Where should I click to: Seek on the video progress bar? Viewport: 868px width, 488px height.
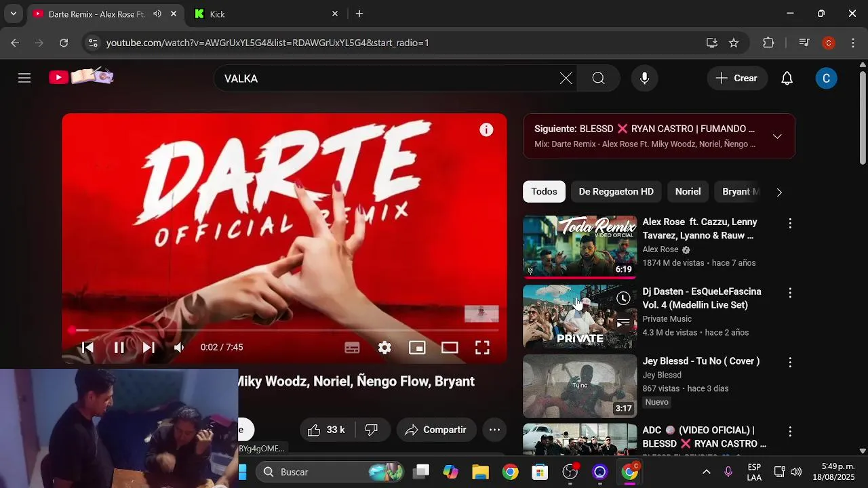[284, 330]
